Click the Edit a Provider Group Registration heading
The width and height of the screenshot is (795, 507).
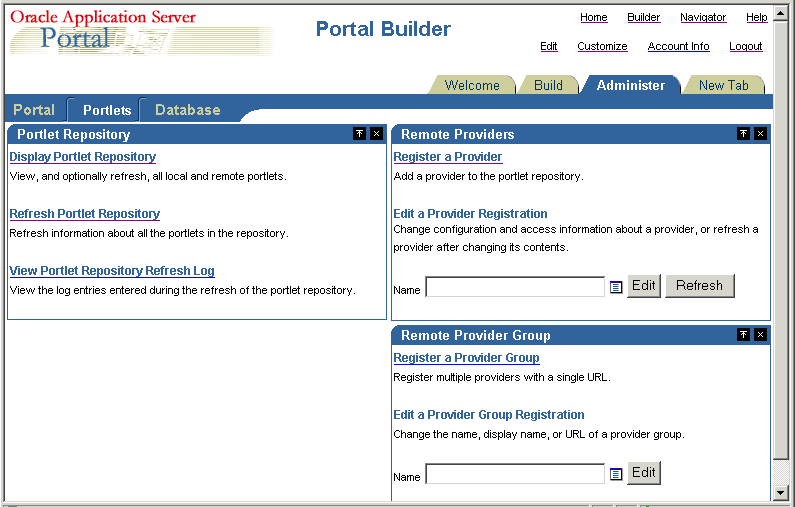point(489,415)
